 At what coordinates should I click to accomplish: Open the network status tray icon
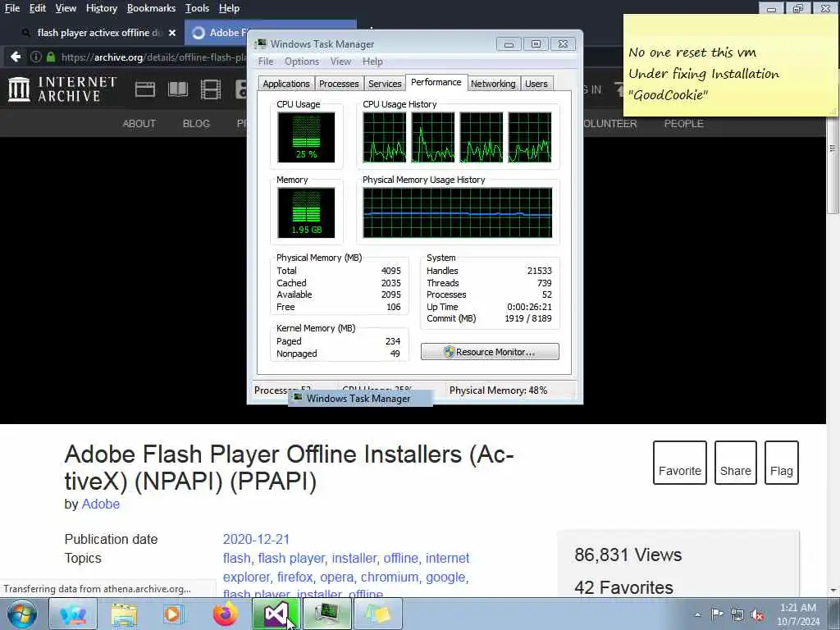[737, 614]
